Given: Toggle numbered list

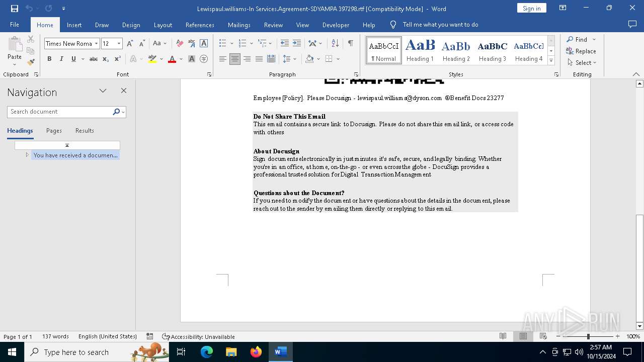Looking at the screenshot, I should (x=243, y=44).
